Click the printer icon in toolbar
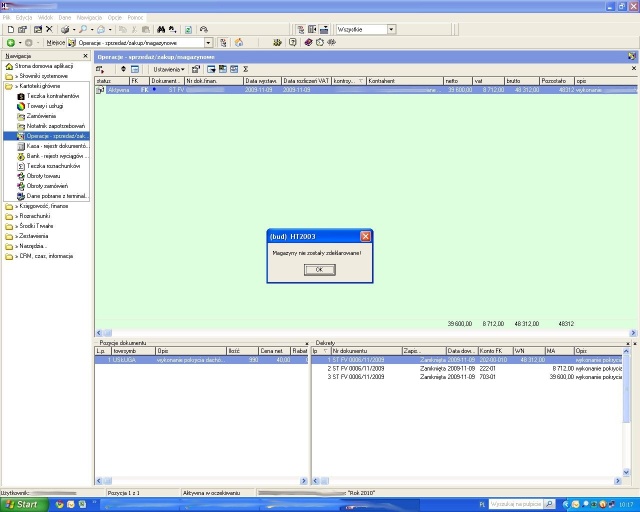The image size is (640, 512). tap(65, 29)
